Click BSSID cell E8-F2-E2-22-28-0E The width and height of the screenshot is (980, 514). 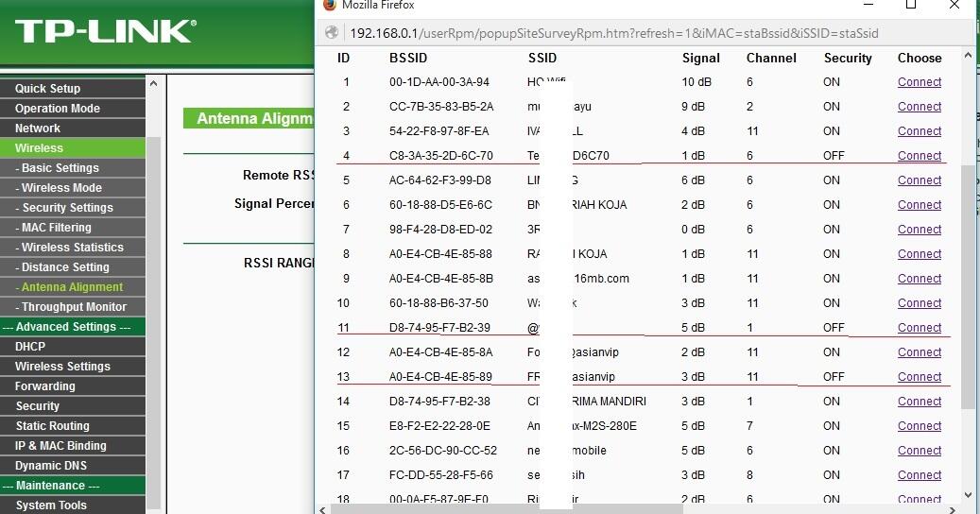point(439,426)
